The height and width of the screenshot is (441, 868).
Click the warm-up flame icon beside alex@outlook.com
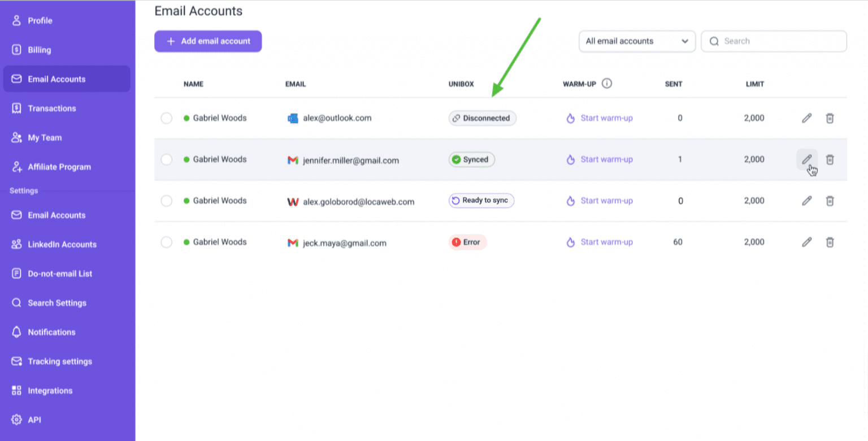coord(570,118)
